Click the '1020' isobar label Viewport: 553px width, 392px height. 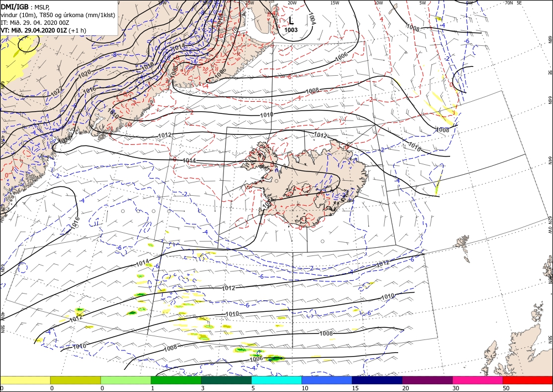pos(85,74)
